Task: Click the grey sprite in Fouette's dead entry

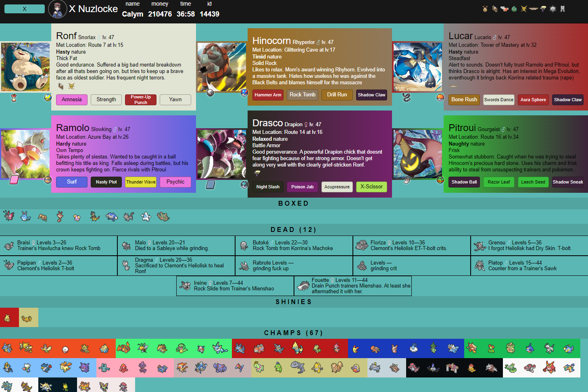Action: (x=303, y=286)
